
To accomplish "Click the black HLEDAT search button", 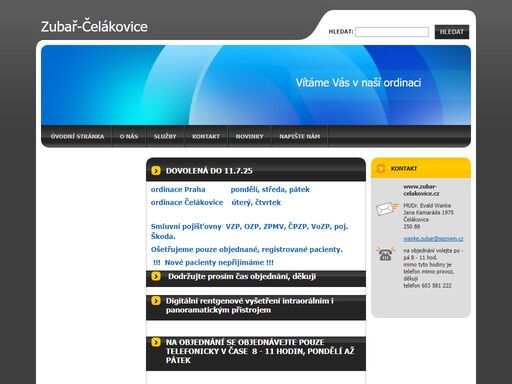I will click(452, 32).
